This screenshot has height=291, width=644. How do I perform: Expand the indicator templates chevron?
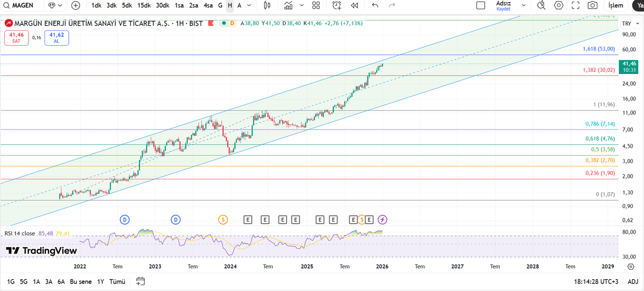[302, 5]
